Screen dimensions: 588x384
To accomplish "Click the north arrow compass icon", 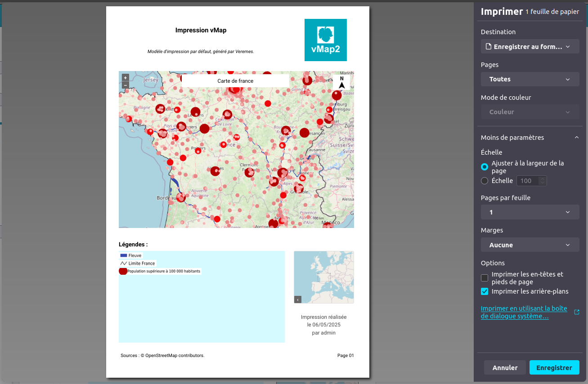I will (342, 83).
